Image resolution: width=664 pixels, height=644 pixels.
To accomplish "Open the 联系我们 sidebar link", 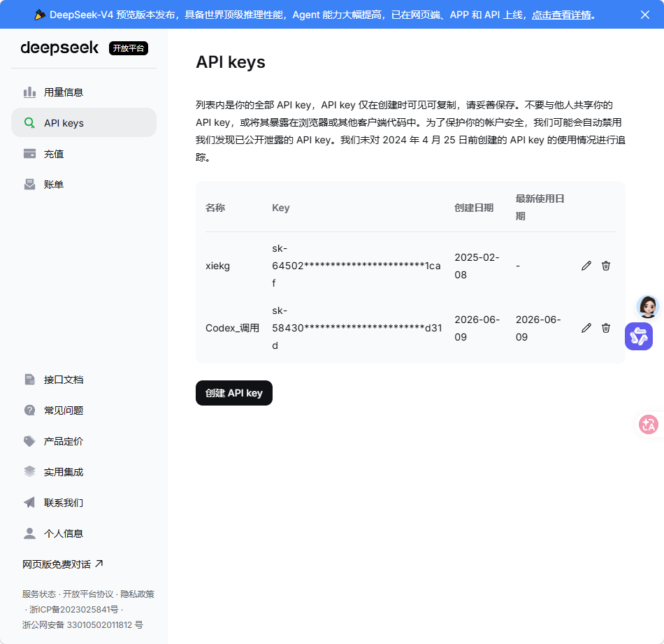I will (x=84, y=503).
